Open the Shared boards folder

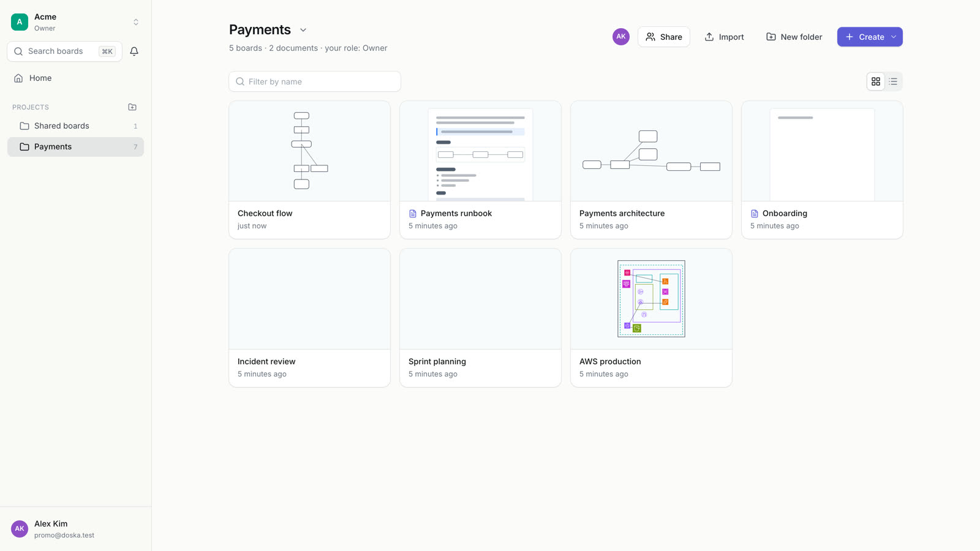76,126
